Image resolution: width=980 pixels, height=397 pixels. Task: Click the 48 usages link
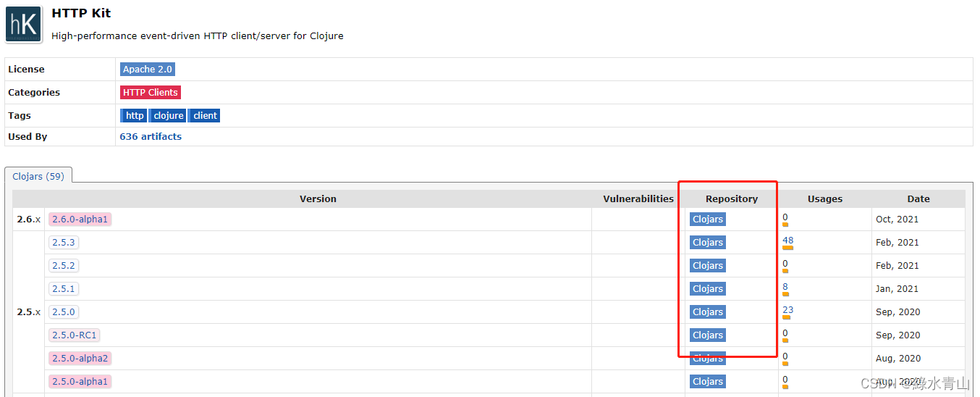(x=787, y=240)
